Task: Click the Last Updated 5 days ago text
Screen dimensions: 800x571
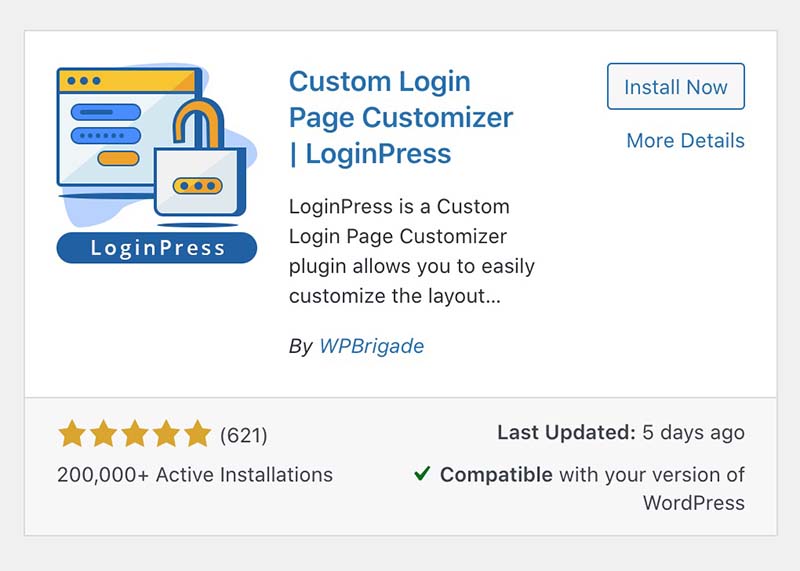Action: click(x=621, y=433)
